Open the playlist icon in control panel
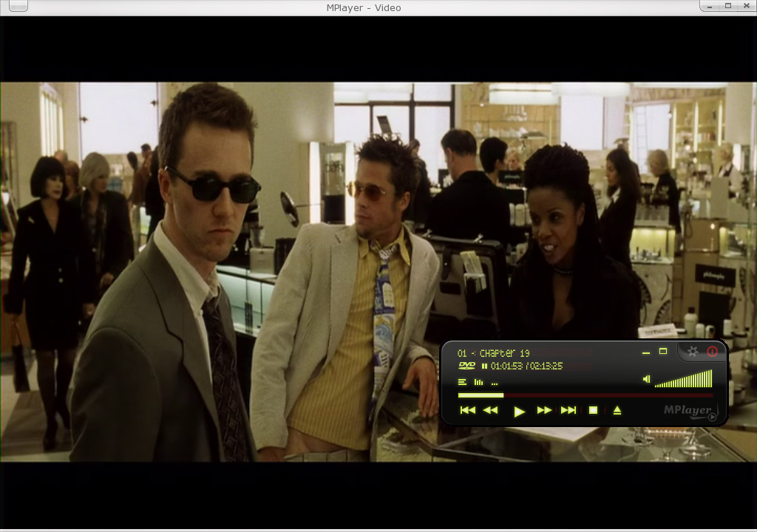This screenshot has width=757, height=532. (462, 382)
